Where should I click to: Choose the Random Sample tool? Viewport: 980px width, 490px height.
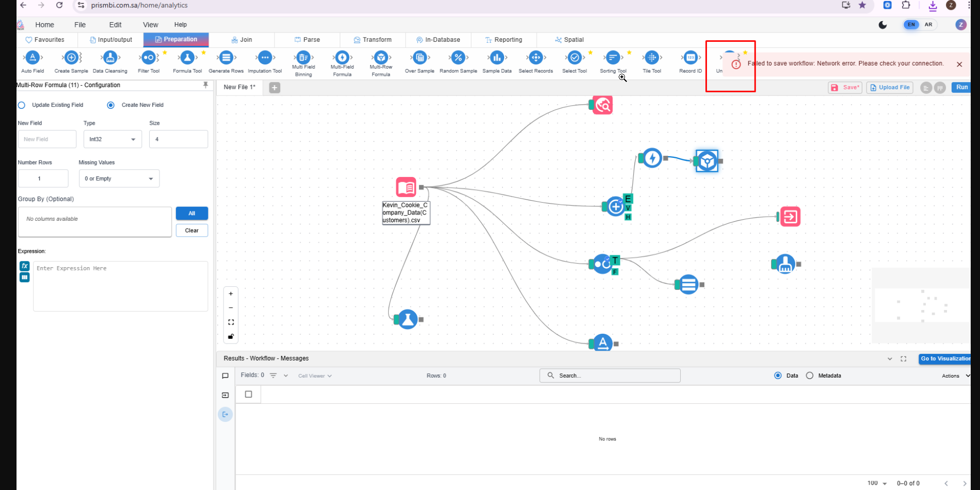(x=458, y=58)
